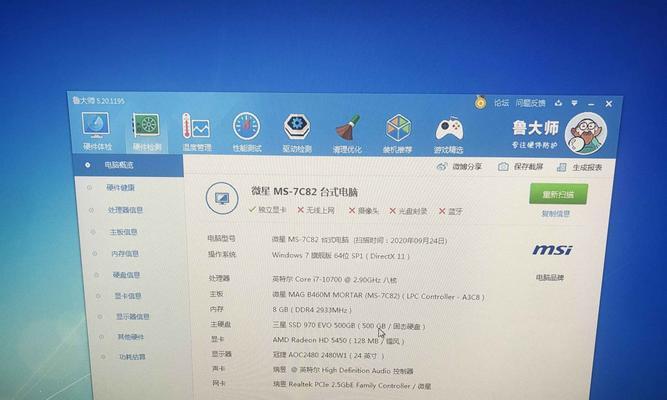Screen dimensions: 667x400
Task: Click the 摄像头 status indicator
Action: coord(364,211)
